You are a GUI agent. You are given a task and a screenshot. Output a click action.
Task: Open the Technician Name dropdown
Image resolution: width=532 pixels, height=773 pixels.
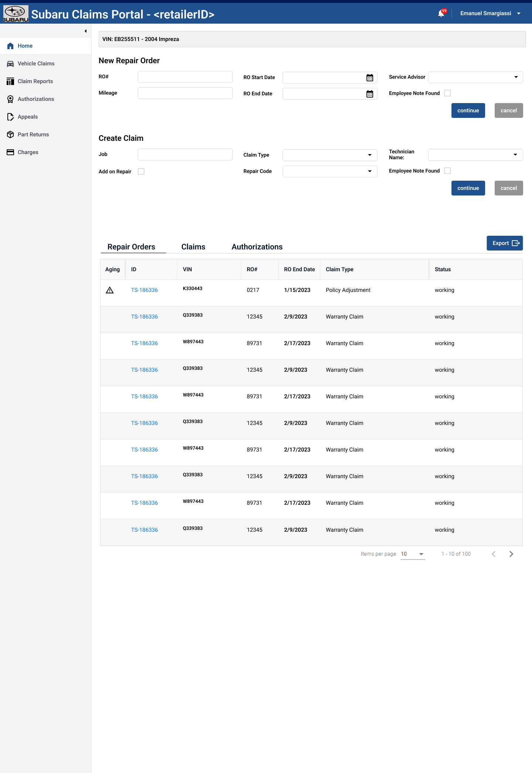pos(475,154)
